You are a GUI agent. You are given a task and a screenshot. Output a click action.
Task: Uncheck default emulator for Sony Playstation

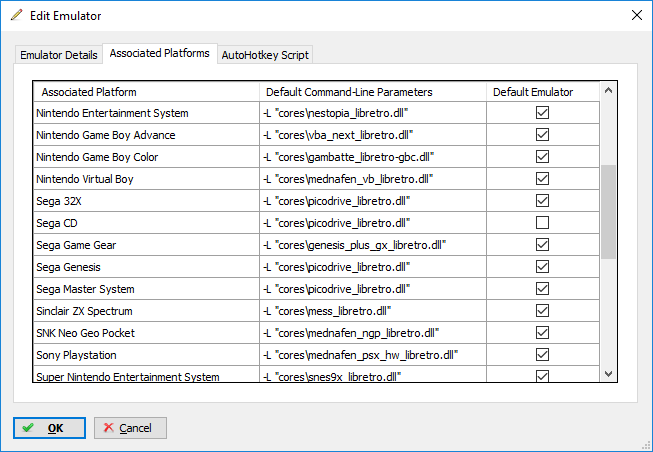542,355
